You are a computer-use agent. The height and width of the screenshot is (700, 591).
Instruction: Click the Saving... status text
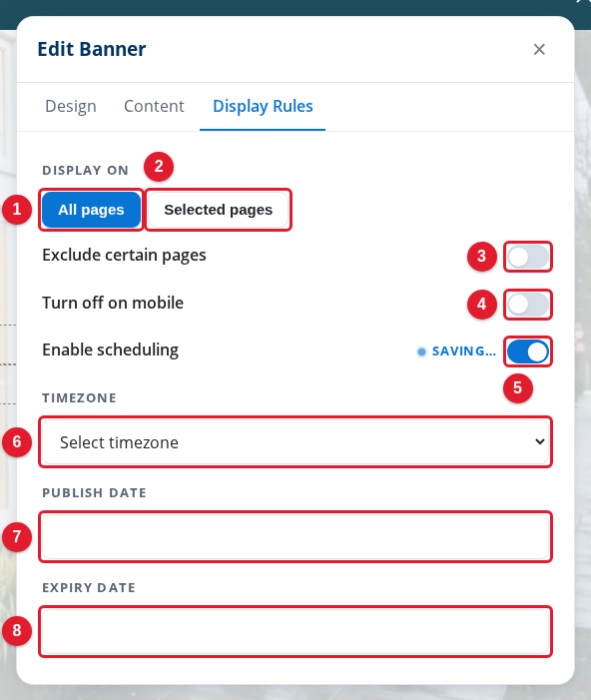click(x=464, y=351)
